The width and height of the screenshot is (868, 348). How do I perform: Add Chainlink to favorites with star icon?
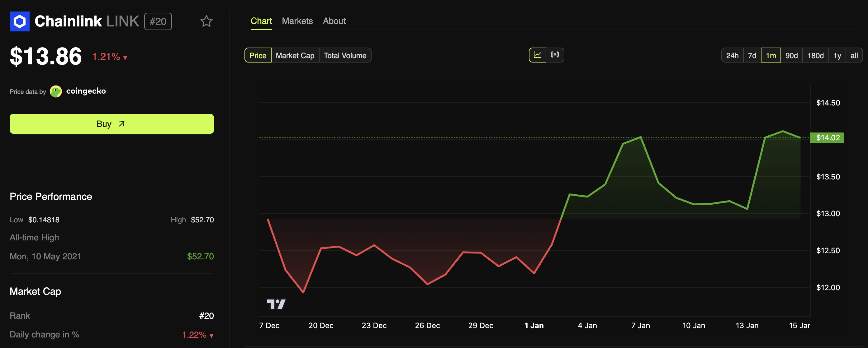[x=206, y=21]
